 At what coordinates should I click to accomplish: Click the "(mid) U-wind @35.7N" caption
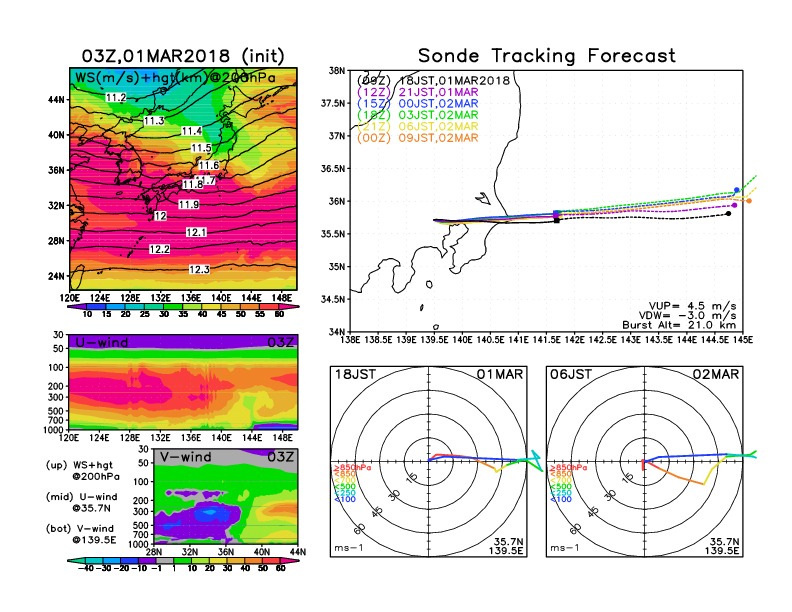pos(81,502)
